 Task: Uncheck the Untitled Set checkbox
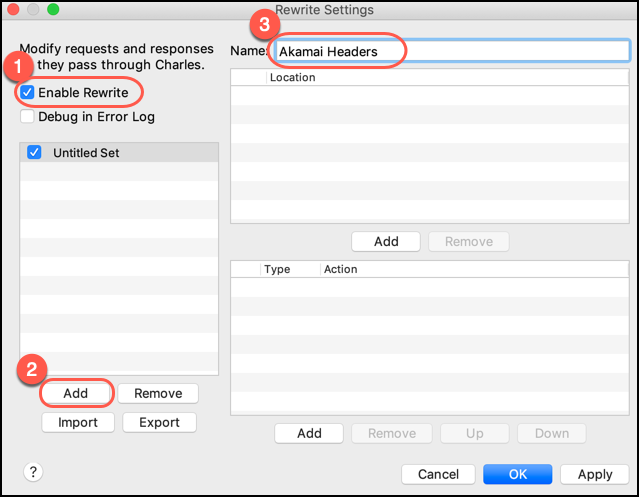tap(35, 153)
